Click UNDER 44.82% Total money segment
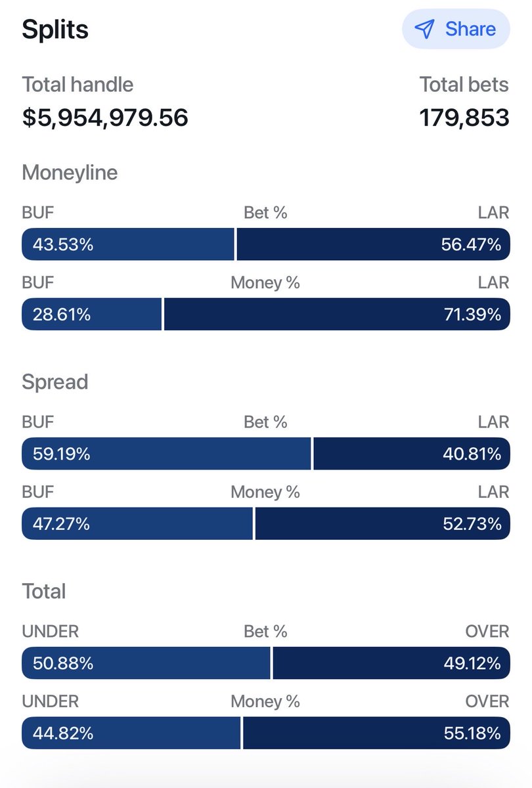This screenshot has width=532, height=788. click(131, 732)
